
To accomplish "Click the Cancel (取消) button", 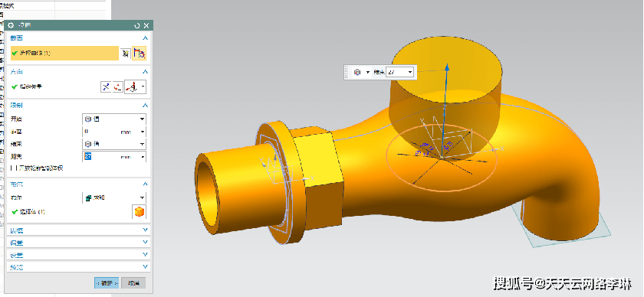I will tap(133, 283).
